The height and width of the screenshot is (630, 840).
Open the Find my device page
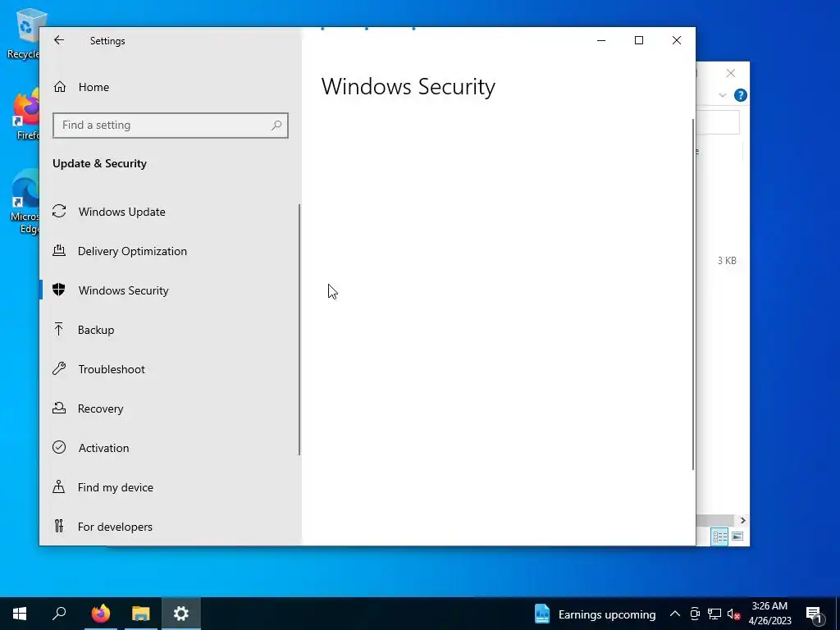coord(171,487)
